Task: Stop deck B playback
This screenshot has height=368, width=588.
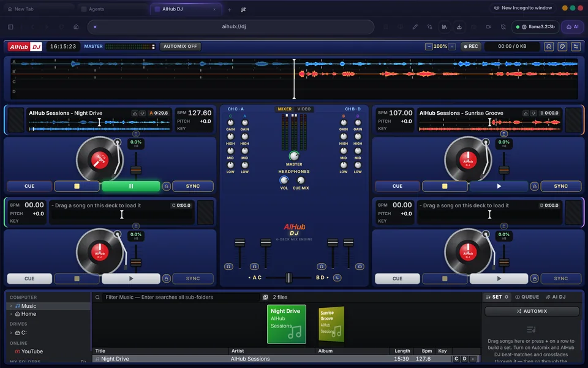Action: 445,186
